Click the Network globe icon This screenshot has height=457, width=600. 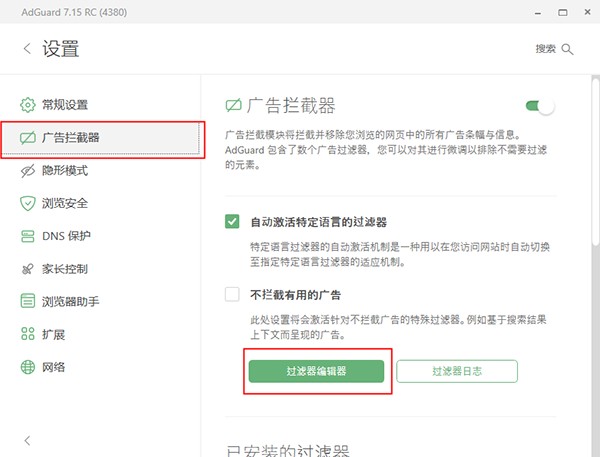pyautogui.click(x=27, y=367)
